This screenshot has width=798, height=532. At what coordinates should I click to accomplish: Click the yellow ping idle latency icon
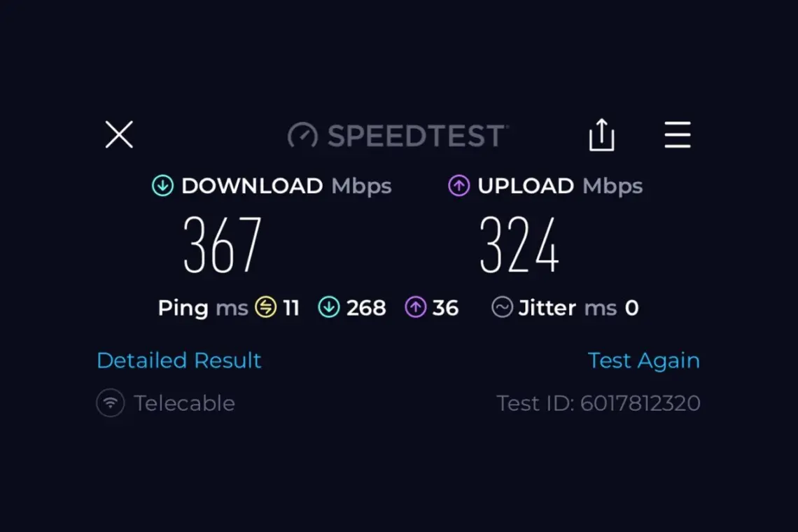[266, 307]
